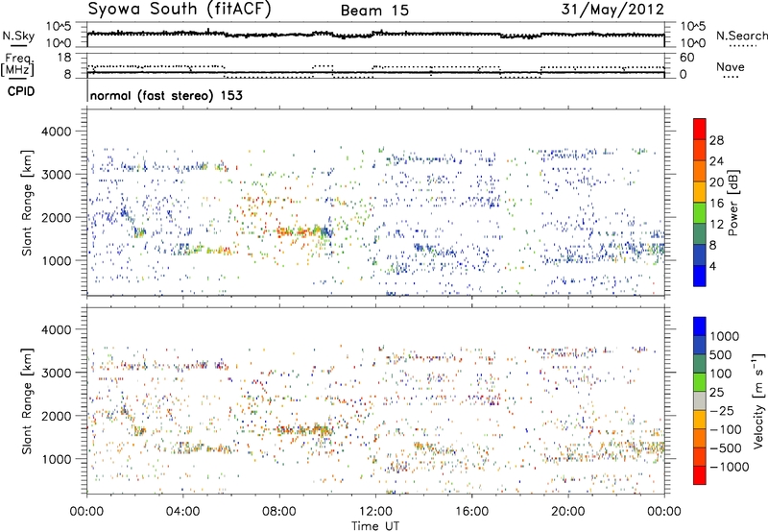Pick the yellow 16–20 dB Power colorbar segment

click(700, 191)
